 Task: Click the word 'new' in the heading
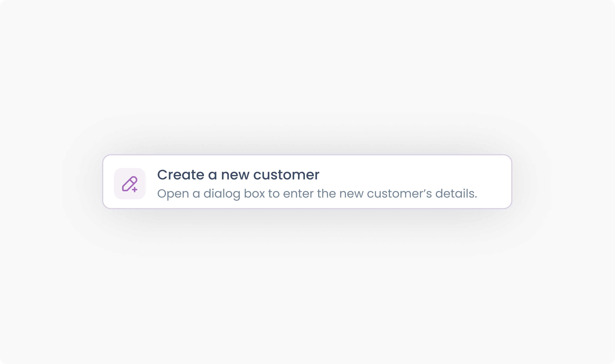(235, 176)
